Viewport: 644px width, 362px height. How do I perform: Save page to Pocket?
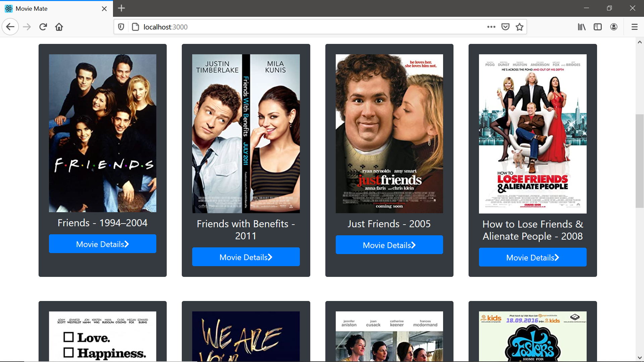click(x=505, y=27)
